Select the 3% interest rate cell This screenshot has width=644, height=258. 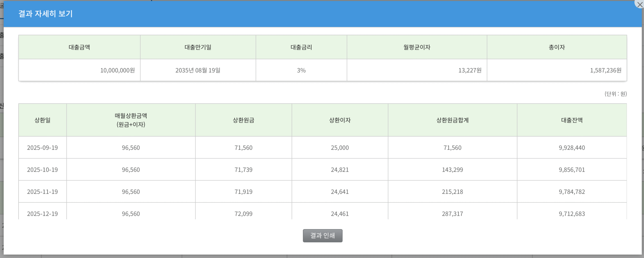click(301, 70)
